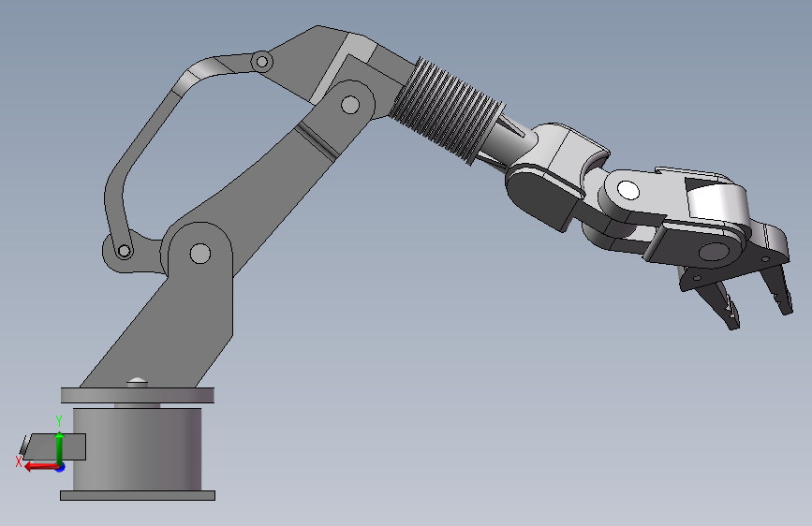Click the blue Z axis dot on triad
The height and width of the screenshot is (526, 812).
click(61, 467)
